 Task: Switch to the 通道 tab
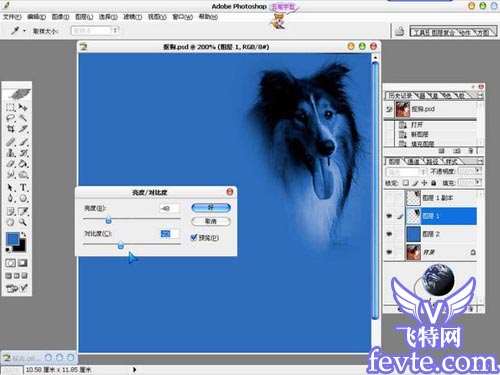pos(413,162)
